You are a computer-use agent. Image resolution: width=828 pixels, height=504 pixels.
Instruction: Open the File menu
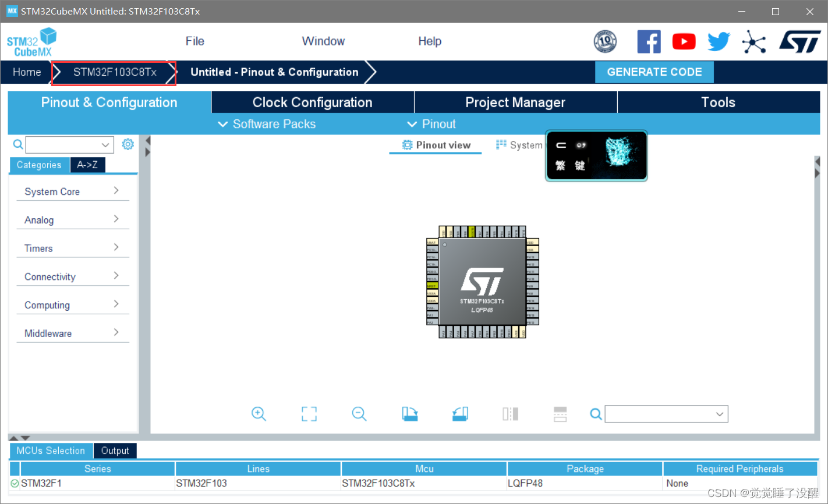coord(194,41)
